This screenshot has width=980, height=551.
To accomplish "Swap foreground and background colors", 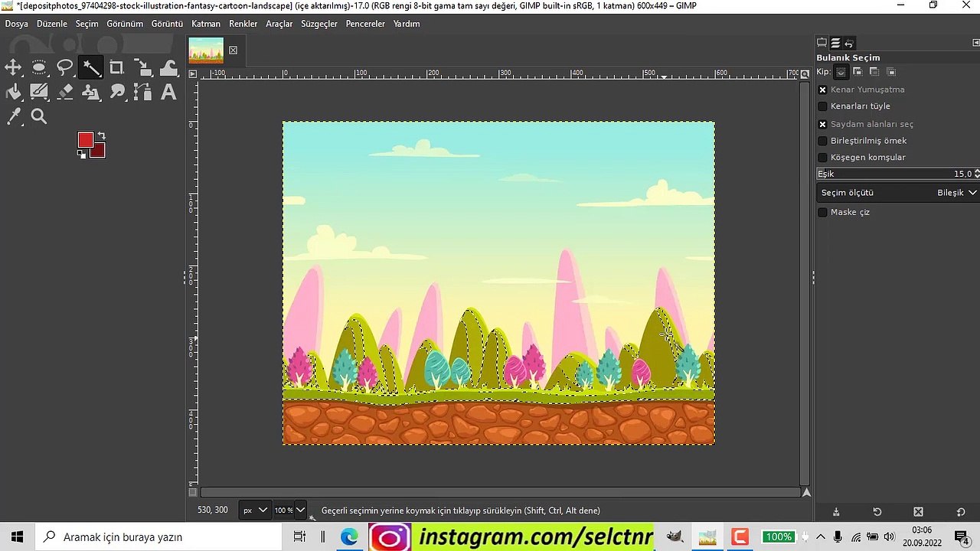I will pos(101,136).
